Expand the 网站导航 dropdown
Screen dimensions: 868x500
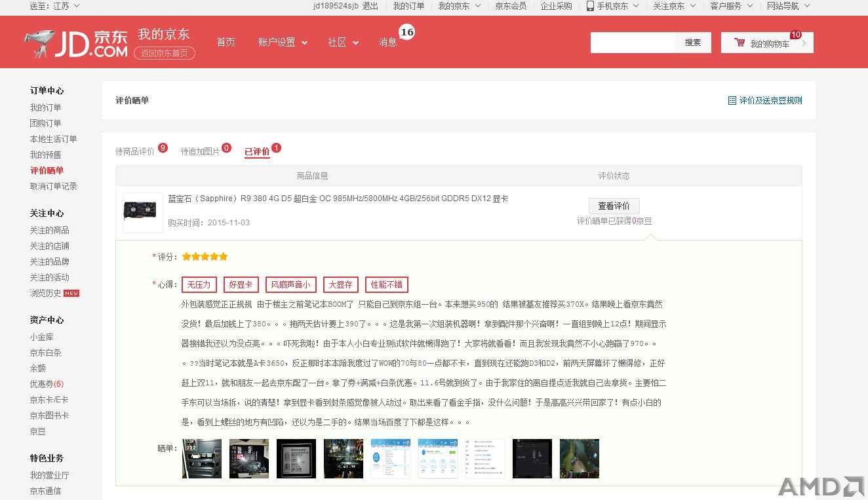pos(788,6)
